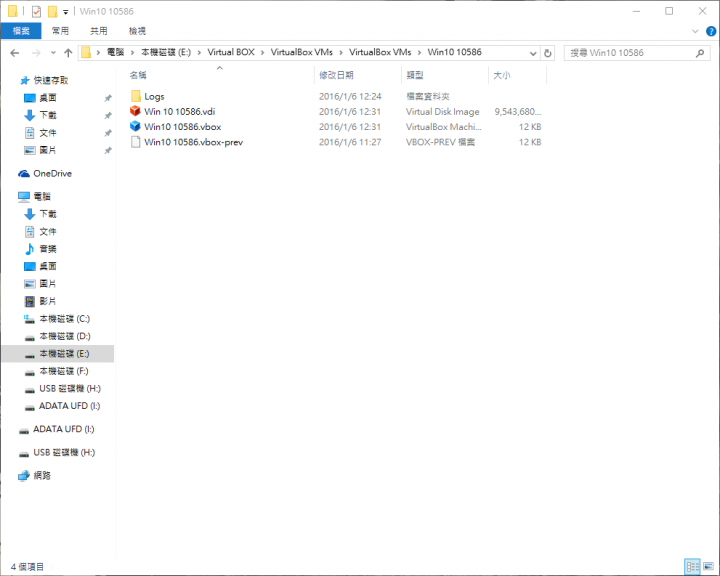Open the recent locations dropdown arrow
Viewport: 720px width, 576px height.
[x=53, y=53]
